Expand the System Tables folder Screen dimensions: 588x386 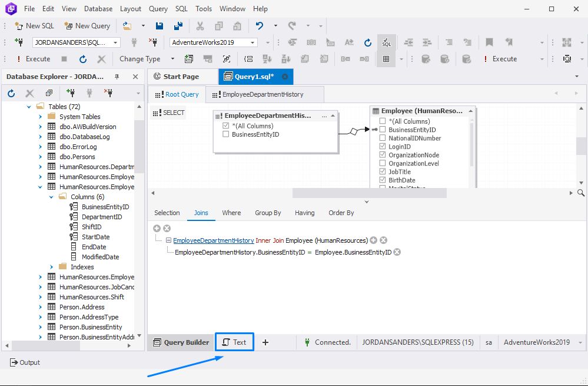point(40,117)
